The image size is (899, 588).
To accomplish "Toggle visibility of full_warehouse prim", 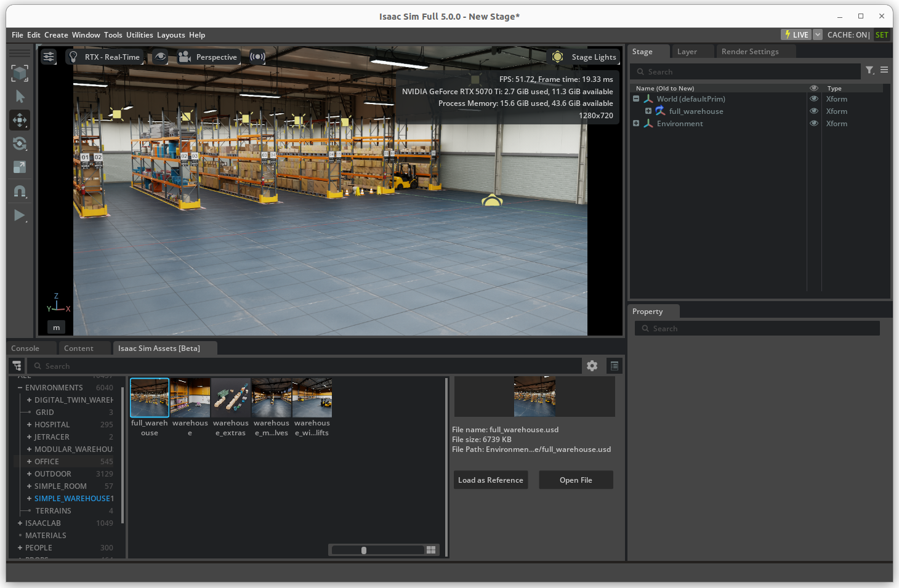I will (x=813, y=111).
